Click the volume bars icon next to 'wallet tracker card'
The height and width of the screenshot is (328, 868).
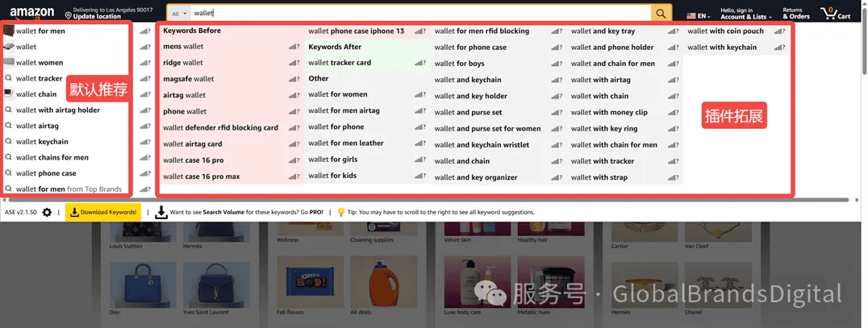click(421, 63)
